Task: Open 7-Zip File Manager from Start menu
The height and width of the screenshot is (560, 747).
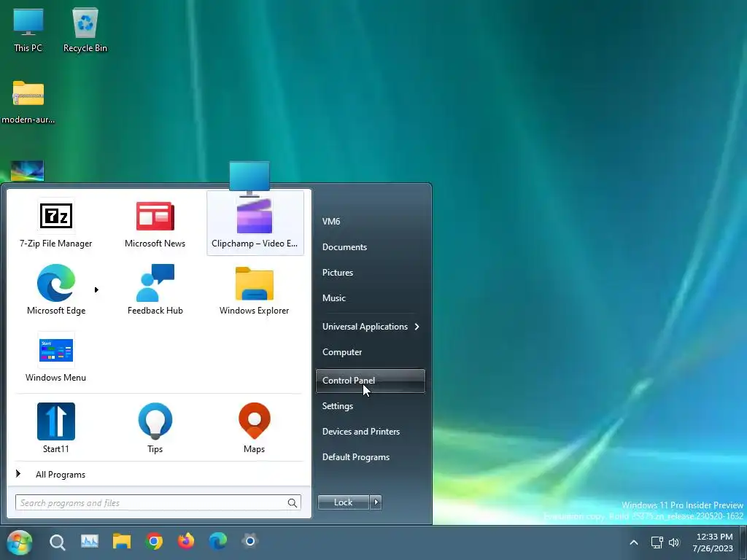Action: tap(55, 223)
